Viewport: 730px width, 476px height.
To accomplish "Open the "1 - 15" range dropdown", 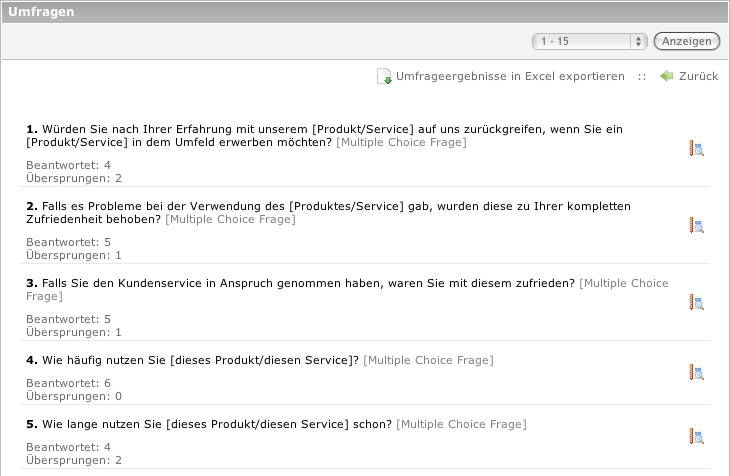I will pyautogui.click(x=589, y=41).
